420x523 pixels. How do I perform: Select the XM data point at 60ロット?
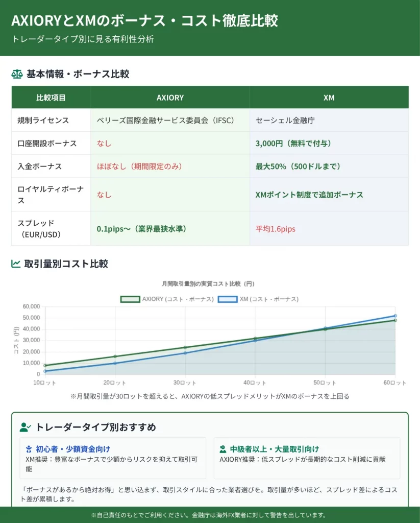click(395, 316)
